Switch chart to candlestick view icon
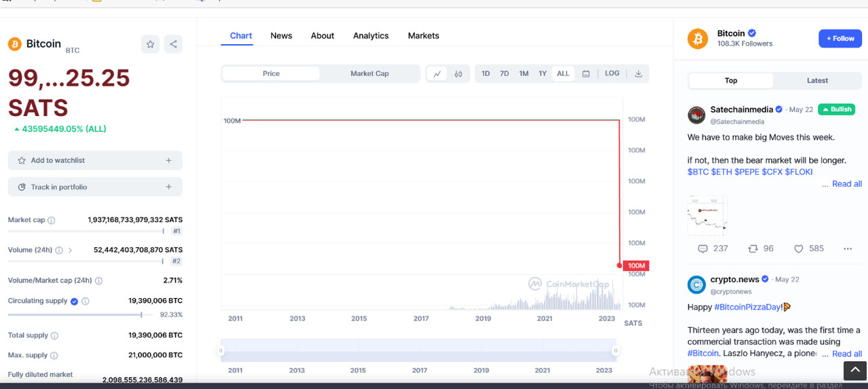Image resolution: width=868 pixels, height=389 pixels. point(458,73)
